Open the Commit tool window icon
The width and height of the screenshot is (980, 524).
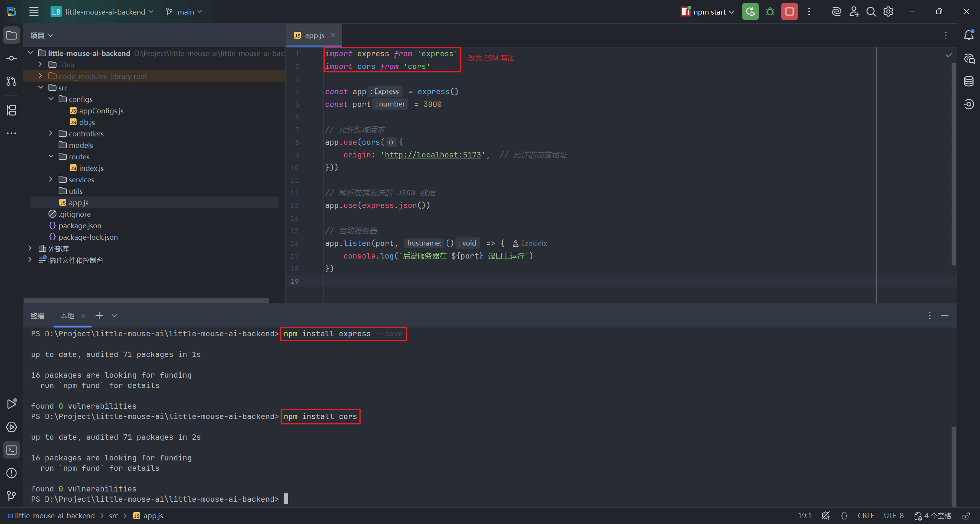(11, 58)
